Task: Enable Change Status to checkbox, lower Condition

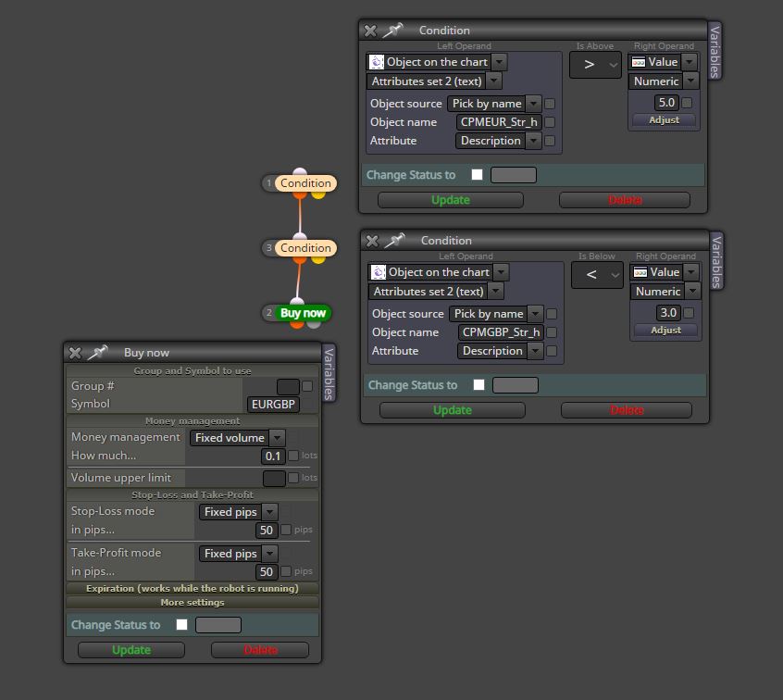Action: (x=478, y=385)
